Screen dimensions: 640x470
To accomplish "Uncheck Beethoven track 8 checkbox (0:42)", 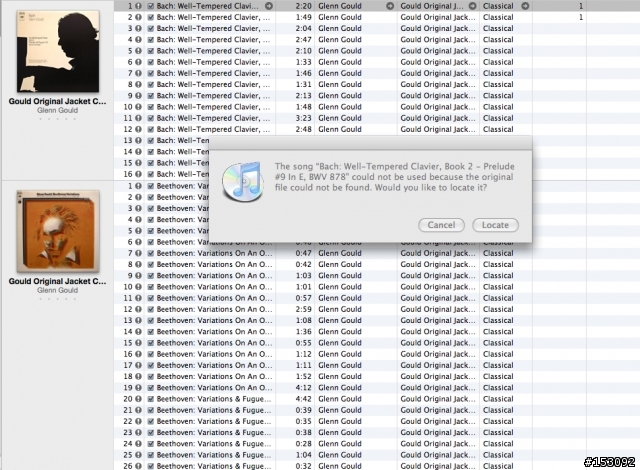I will [x=151, y=264].
